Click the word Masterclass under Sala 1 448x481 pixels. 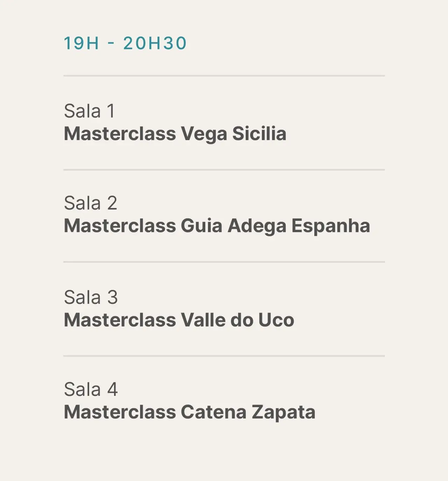pos(120,134)
